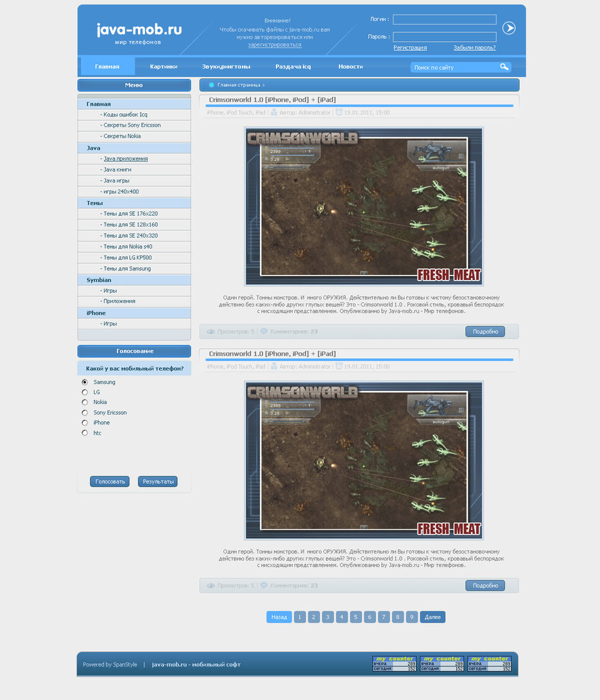This screenshot has height=700, width=600.
Task: Open second Crimsonworld screenshot thumbnail
Action: [364, 460]
